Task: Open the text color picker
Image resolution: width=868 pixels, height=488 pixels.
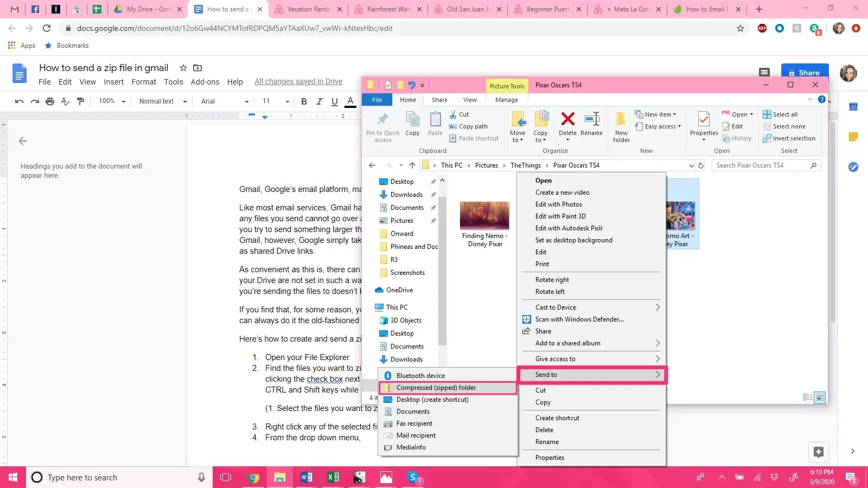Action: click(x=350, y=101)
